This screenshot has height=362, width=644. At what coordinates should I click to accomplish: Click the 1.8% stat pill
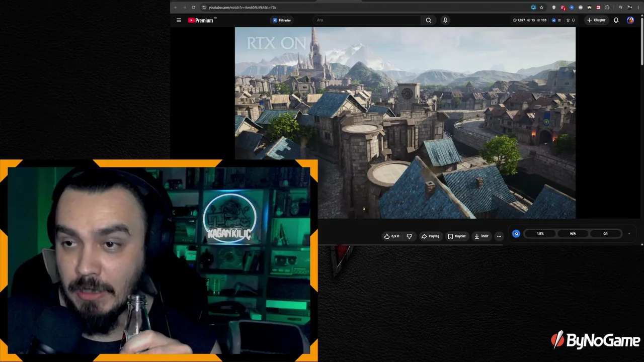click(x=540, y=234)
